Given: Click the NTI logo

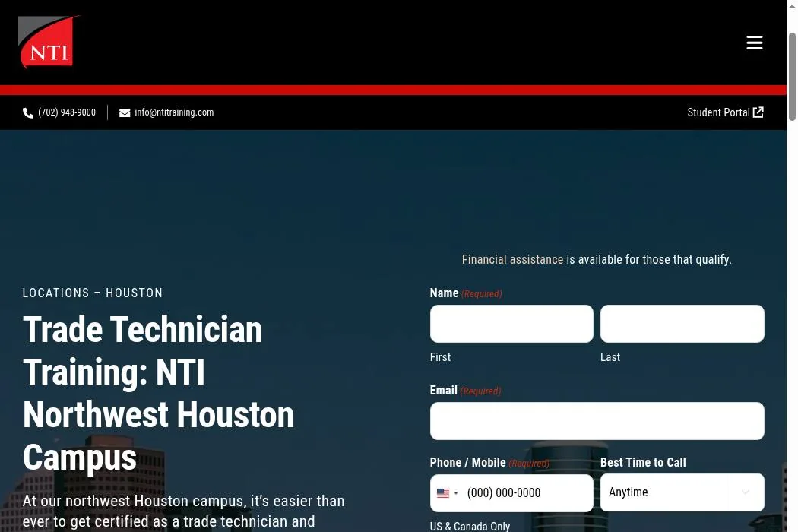Looking at the screenshot, I should click(x=49, y=43).
